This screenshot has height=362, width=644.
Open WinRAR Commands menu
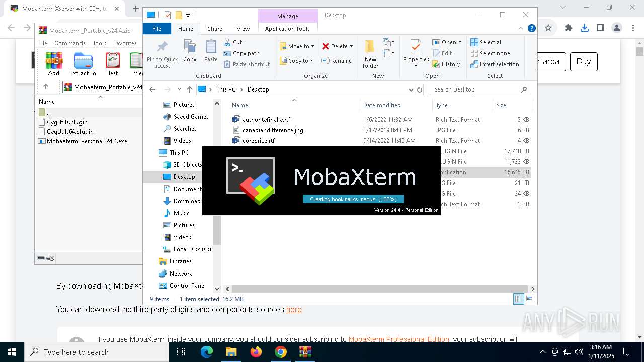point(70,43)
